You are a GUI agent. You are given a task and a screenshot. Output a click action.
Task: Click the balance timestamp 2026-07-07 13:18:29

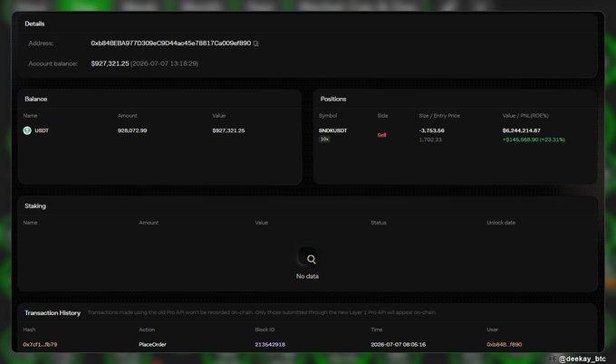pyautogui.click(x=164, y=63)
